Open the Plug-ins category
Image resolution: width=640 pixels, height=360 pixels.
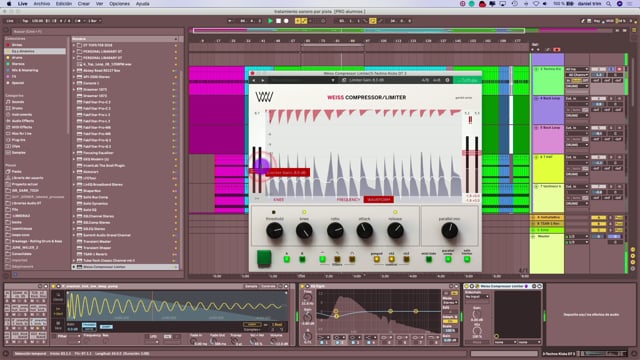[x=18, y=140]
